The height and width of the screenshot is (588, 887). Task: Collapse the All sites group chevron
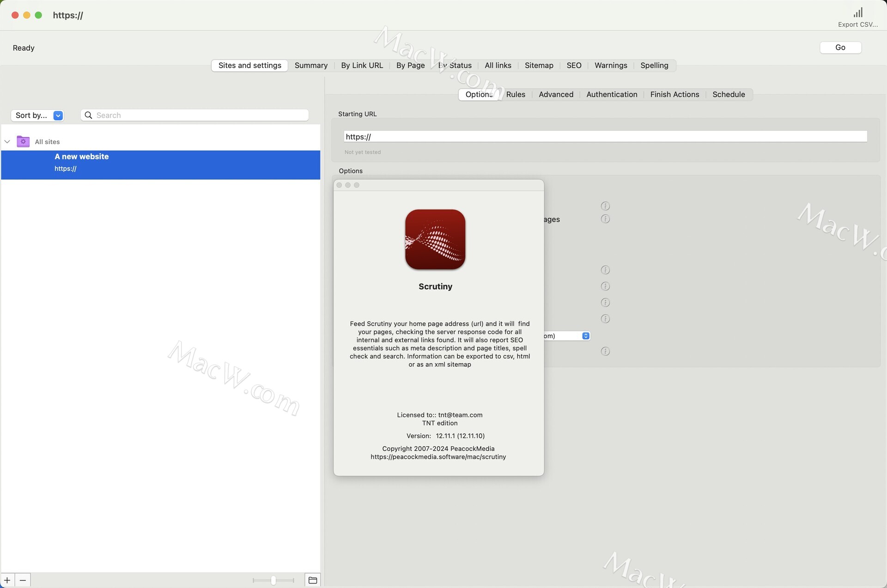7,142
